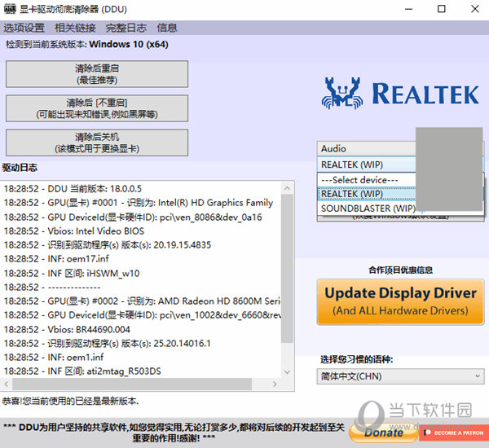Open the 相关链接 menu

click(75, 28)
